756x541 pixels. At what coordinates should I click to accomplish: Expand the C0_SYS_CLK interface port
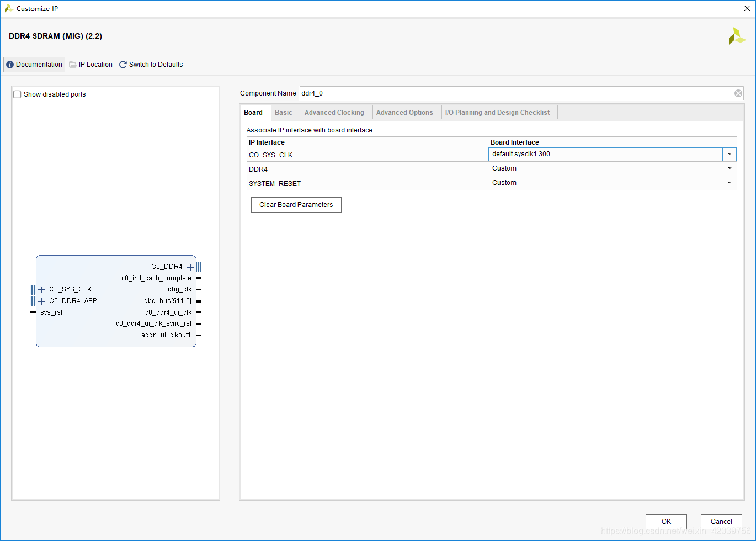coord(41,290)
